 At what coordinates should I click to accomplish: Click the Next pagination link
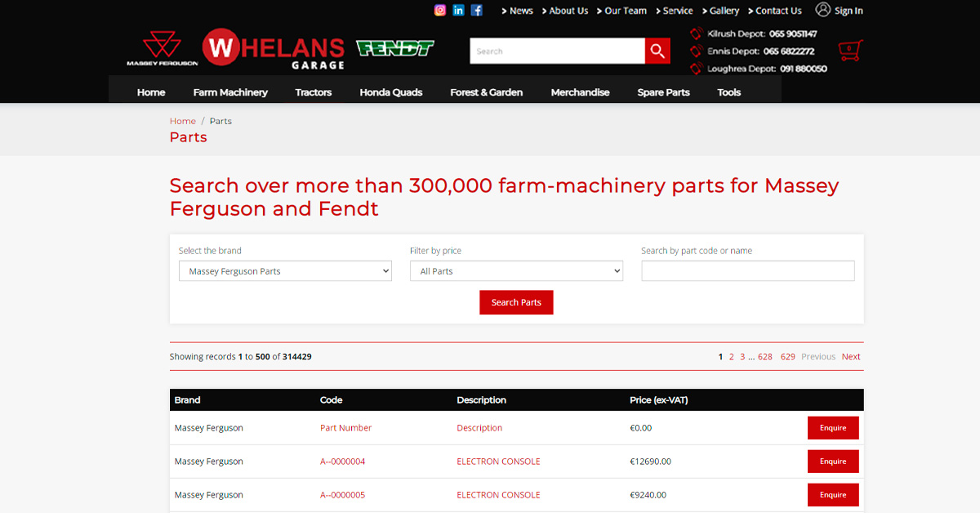pos(851,357)
